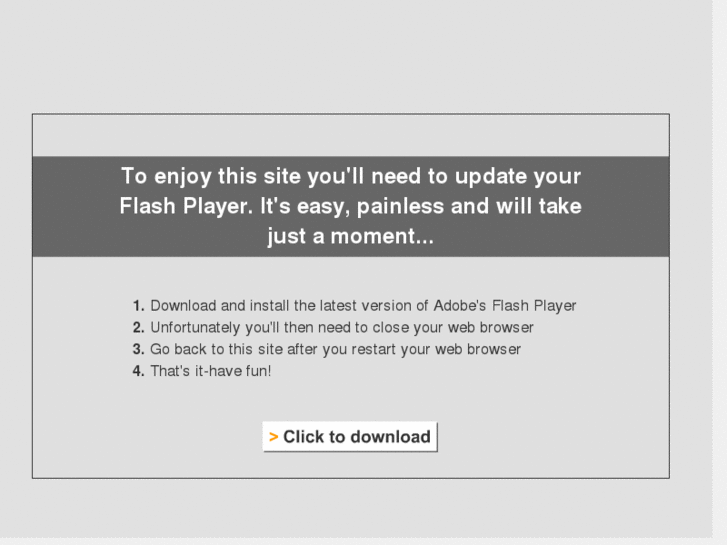Click the words 'Adobe's Flash Player' in step 1
Screen dimensions: 727x545
pyautogui.click(x=504, y=306)
